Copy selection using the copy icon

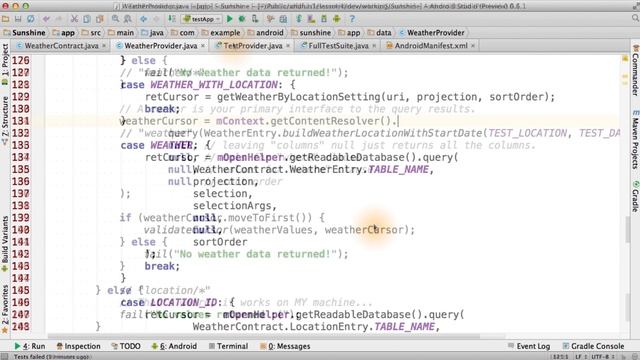(87, 19)
